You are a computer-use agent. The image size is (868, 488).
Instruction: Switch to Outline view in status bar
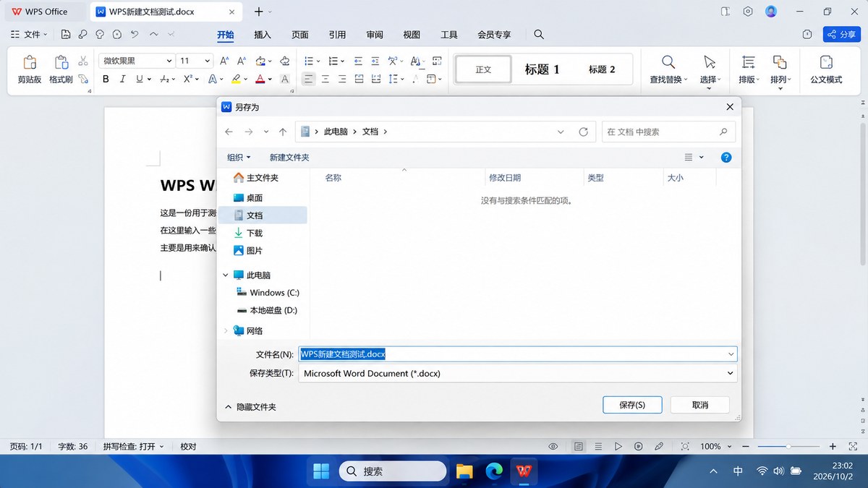pyautogui.click(x=598, y=447)
